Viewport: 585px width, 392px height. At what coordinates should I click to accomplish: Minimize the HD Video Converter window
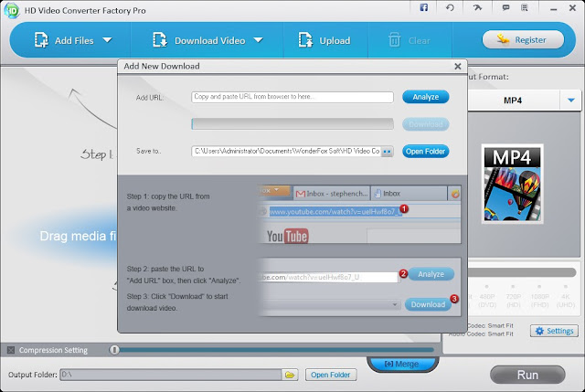click(554, 8)
